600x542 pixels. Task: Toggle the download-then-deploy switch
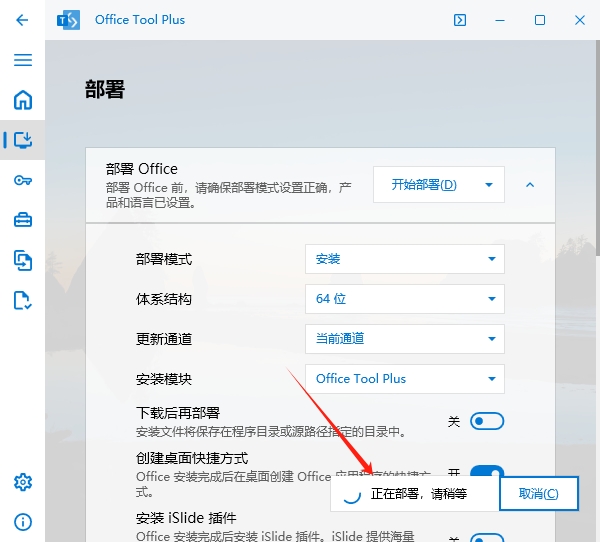487,422
